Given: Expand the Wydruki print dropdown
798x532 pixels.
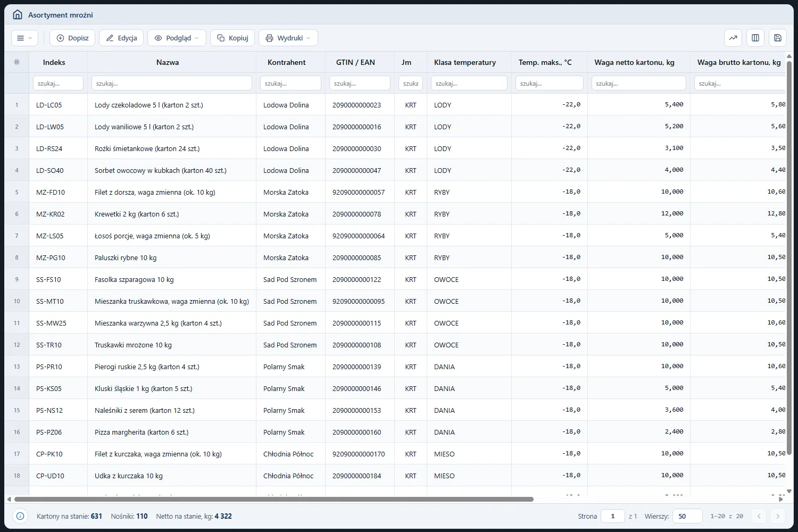Looking at the screenshot, I should point(288,38).
